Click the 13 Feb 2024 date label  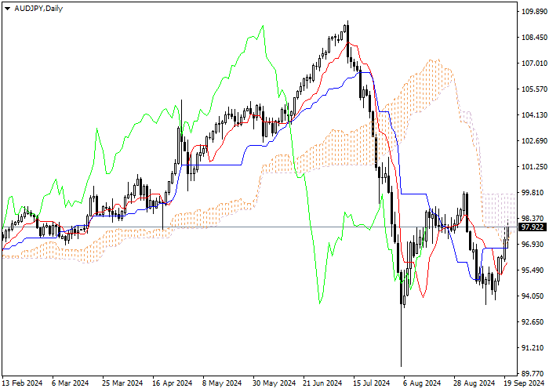click(x=23, y=383)
